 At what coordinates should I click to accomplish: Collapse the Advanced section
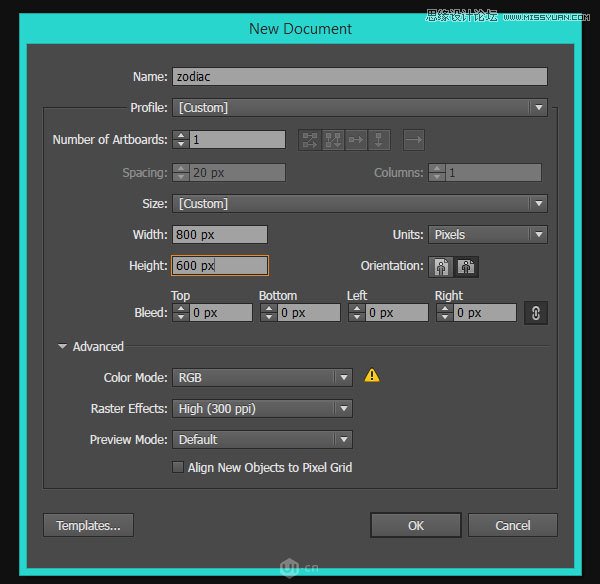click(63, 347)
